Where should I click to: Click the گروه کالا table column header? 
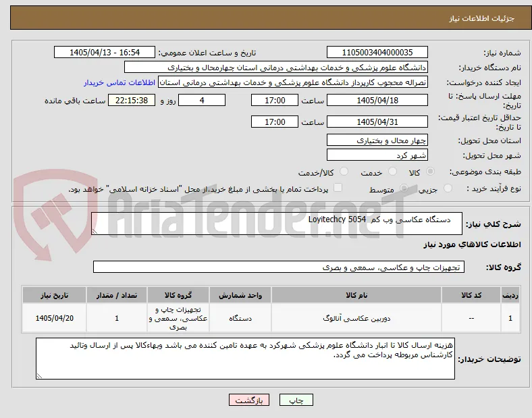(x=178, y=295)
